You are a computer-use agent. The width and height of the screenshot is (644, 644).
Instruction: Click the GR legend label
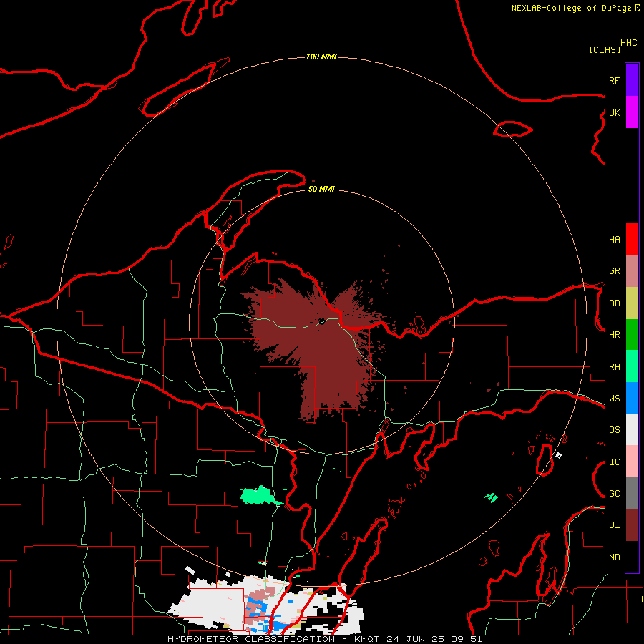point(615,271)
